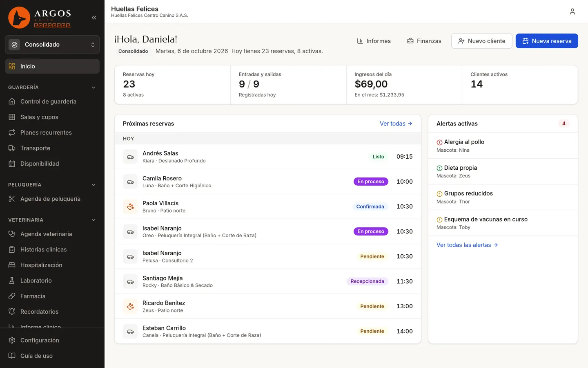Open Configuración settings
Viewport: 588px width, 368px height.
(52, 340)
